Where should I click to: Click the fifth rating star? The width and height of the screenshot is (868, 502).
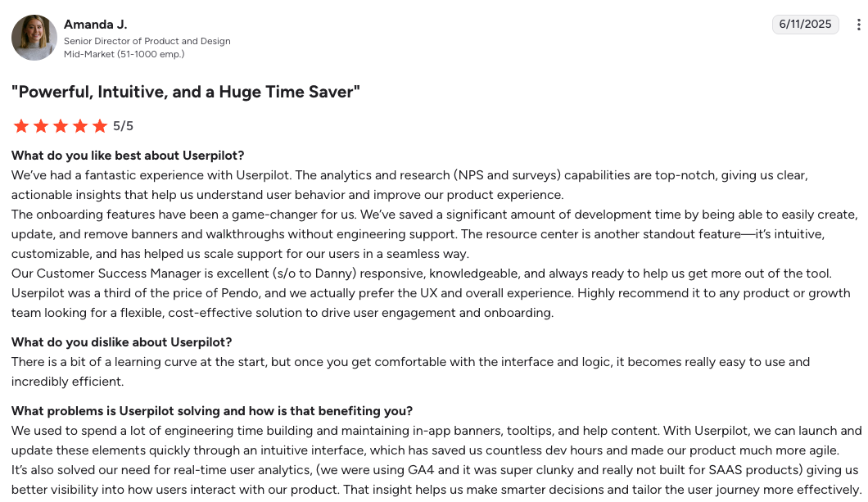tap(100, 126)
